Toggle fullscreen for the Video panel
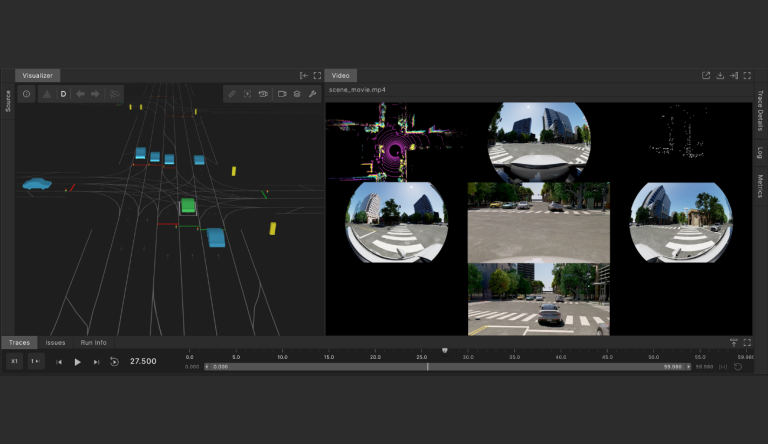The width and height of the screenshot is (768, 444). pos(747,75)
